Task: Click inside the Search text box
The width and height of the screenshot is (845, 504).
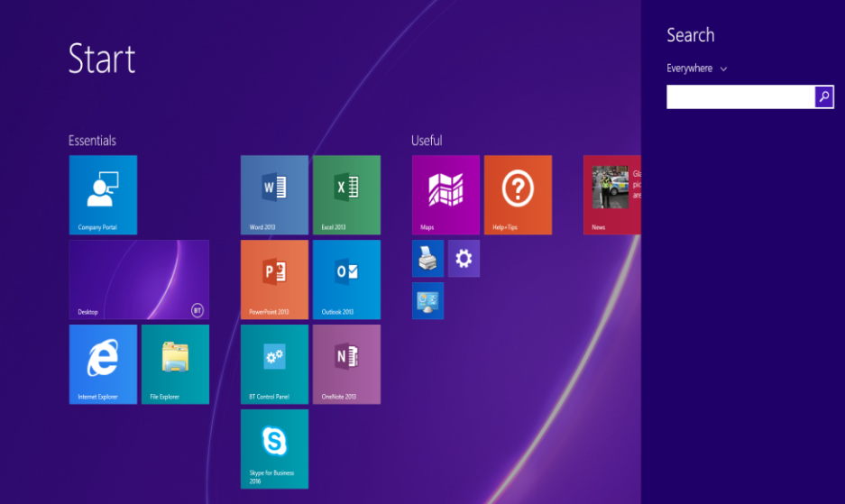Action: point(739,96)
